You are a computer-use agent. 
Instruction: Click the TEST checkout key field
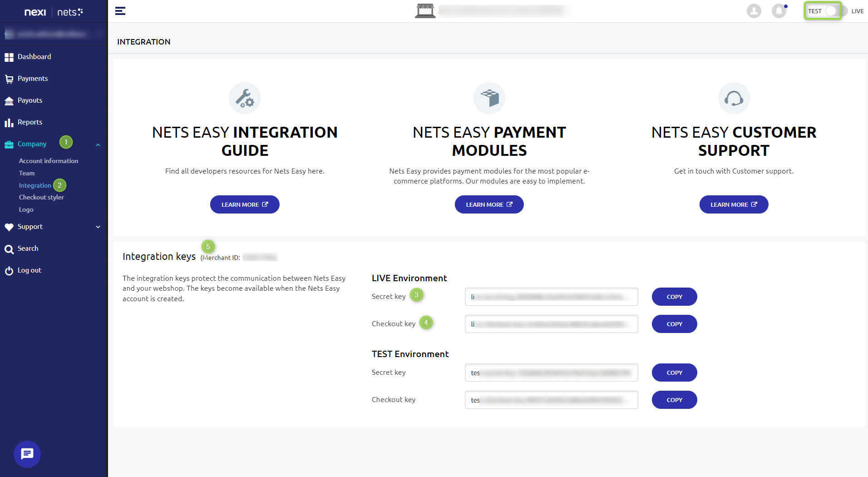click(552, 400)
